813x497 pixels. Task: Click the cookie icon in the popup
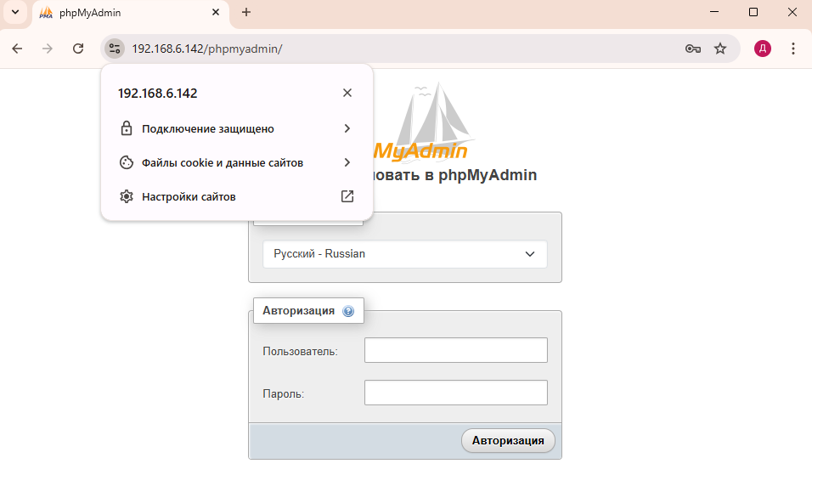[x=126, y=163]
